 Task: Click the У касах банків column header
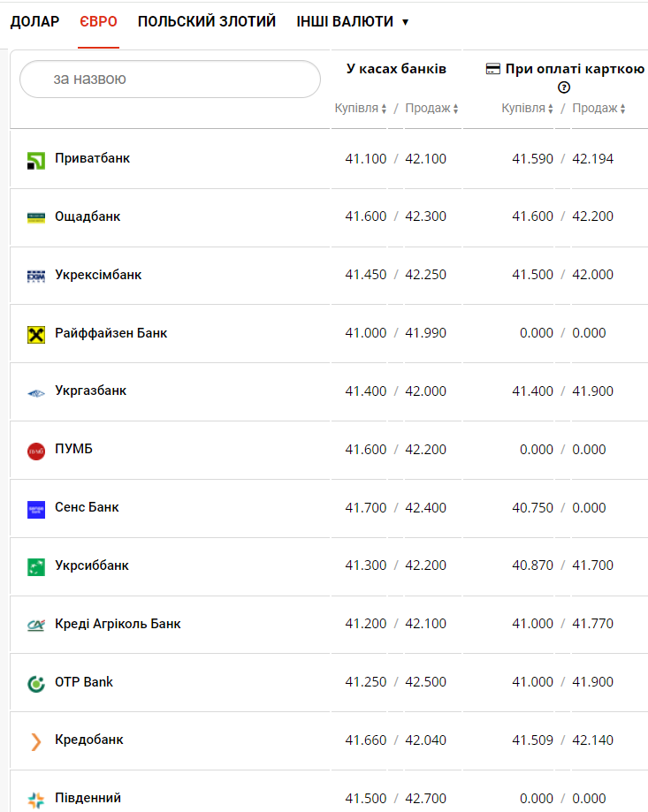[x=396, y=69]
